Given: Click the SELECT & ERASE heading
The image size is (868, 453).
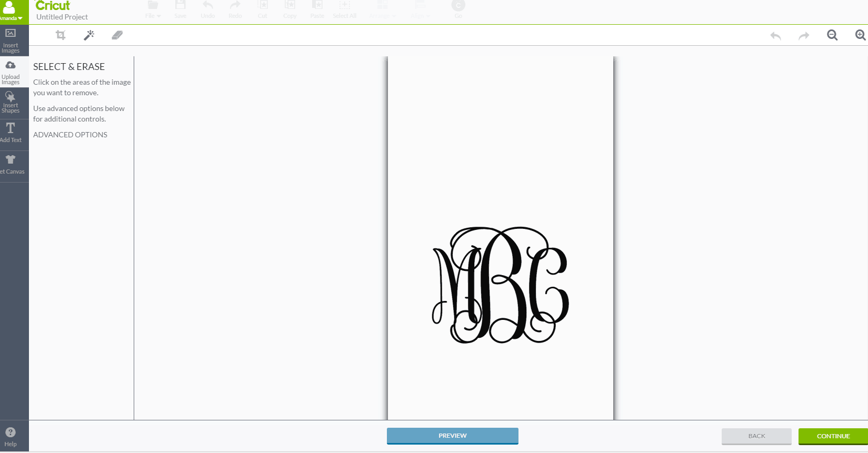Looking at the screenshot, I should (69, 67).
